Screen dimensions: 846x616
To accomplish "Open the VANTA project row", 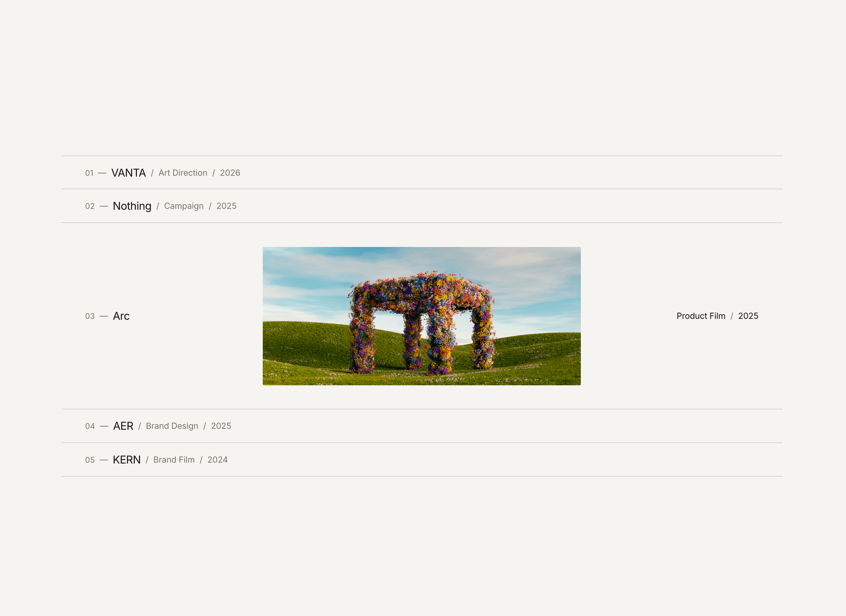I will coord(421,173).
